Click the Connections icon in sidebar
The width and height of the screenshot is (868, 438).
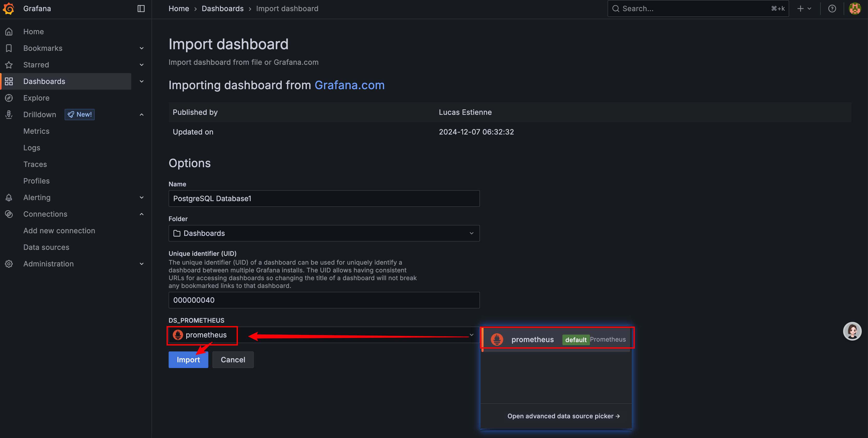click(9, 214)
